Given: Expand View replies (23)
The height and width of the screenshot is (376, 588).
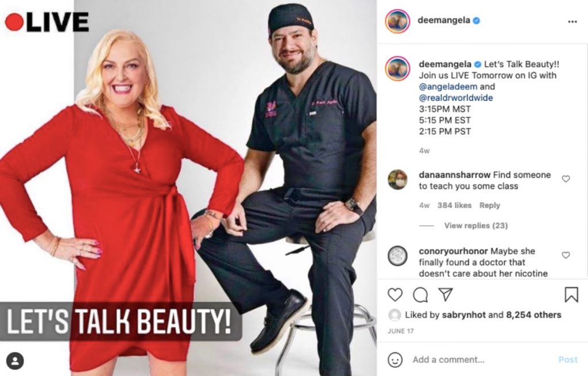Looking at the screenshot, I should [476, 225].
